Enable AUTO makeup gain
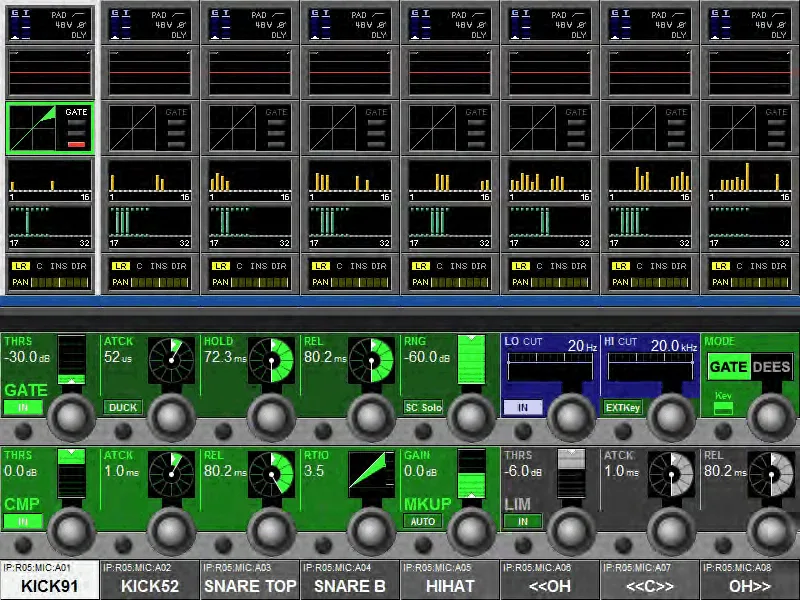 click(423, 521)
